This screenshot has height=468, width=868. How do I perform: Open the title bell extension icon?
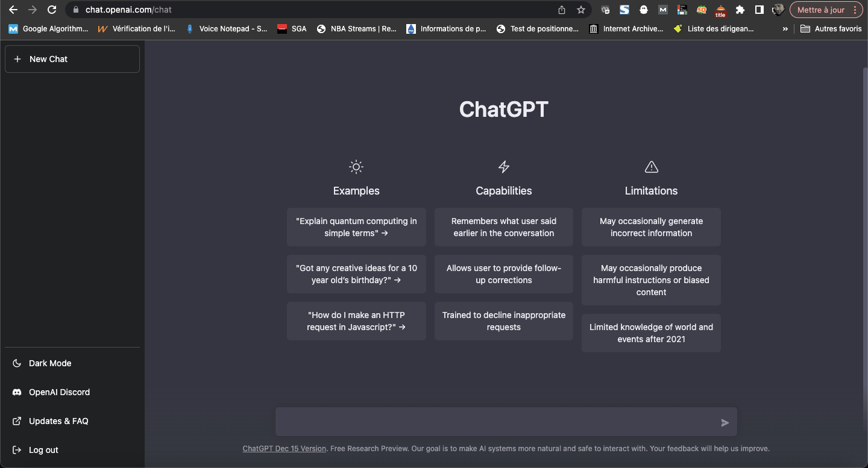click(720, 11)
